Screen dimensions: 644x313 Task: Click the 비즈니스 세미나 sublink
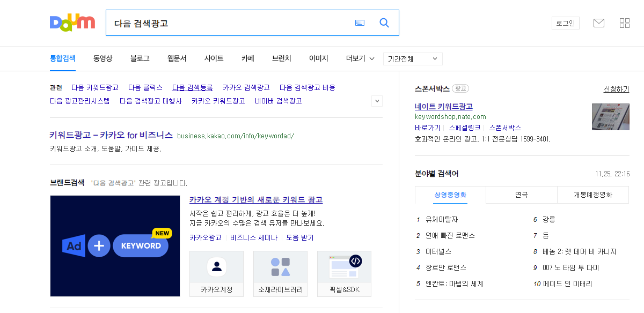254,237
